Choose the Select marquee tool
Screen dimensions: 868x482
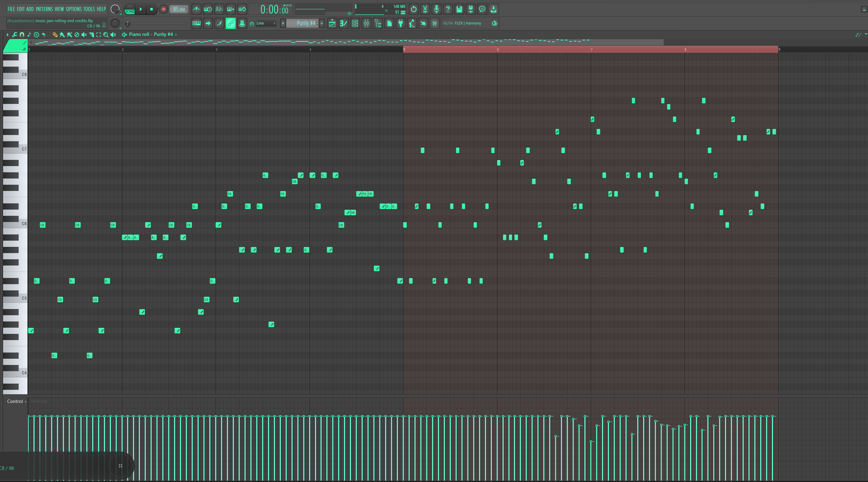[99, 35]
